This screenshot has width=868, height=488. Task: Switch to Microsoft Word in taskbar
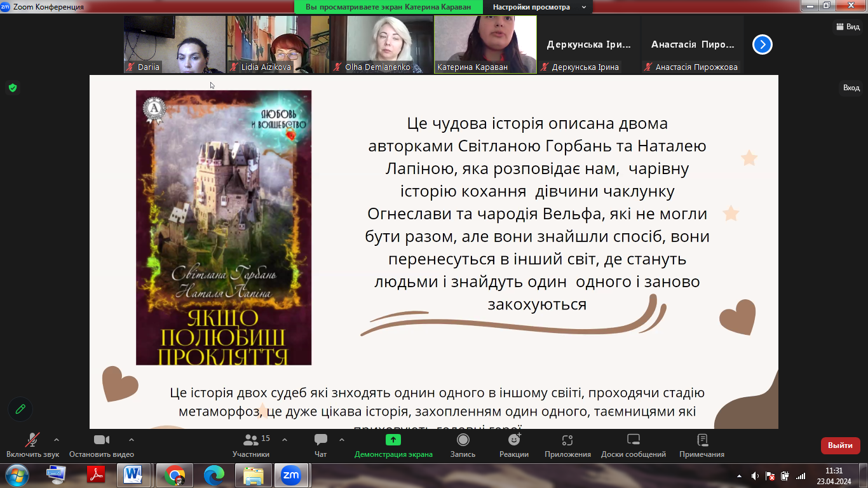point(134,475)
